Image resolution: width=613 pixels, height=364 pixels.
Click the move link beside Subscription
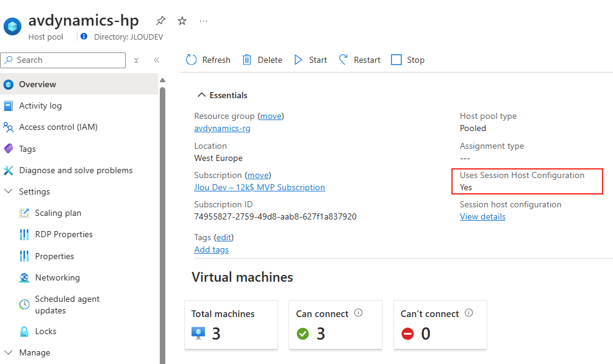click(258, 175)
